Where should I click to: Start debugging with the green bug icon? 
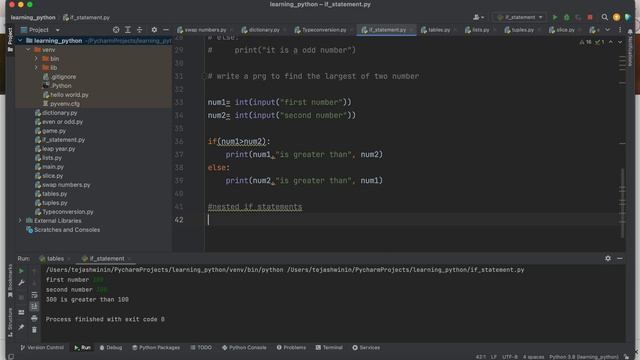click(567, 17)
